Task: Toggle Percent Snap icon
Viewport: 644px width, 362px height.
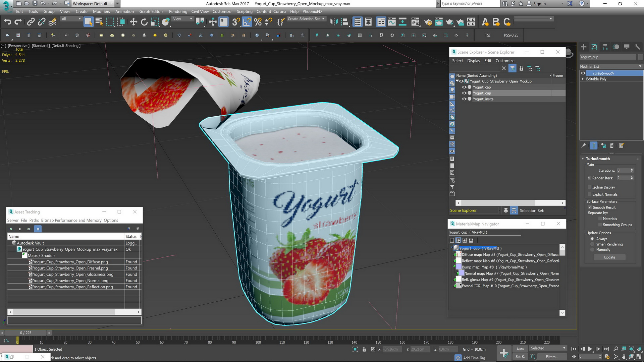Action: click(x=258, y=22)
